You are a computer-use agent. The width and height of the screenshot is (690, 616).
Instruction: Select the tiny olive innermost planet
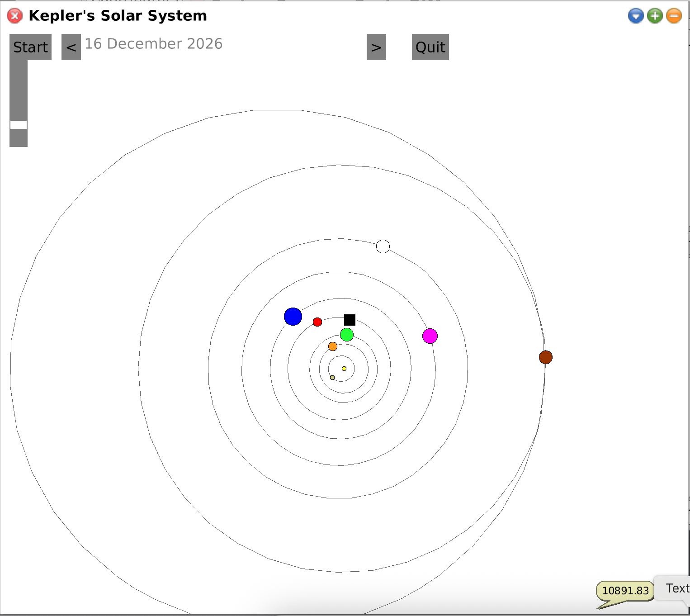(x=332, y=378)
